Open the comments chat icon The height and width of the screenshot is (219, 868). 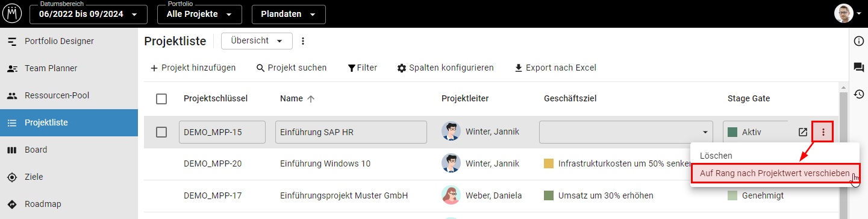coord(859,68)
